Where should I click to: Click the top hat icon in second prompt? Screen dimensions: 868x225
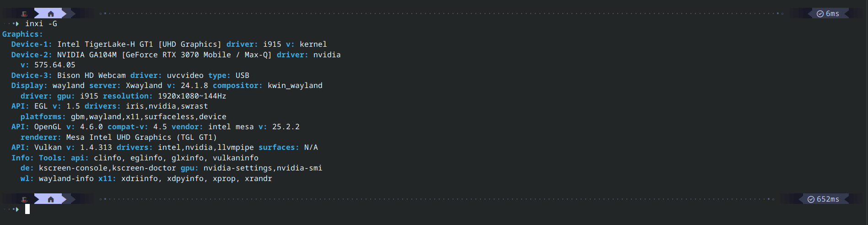pyautogui.click(x=25, y=199)
